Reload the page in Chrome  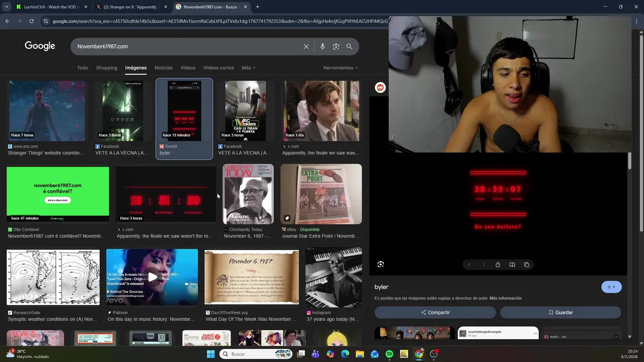[31, 21]
